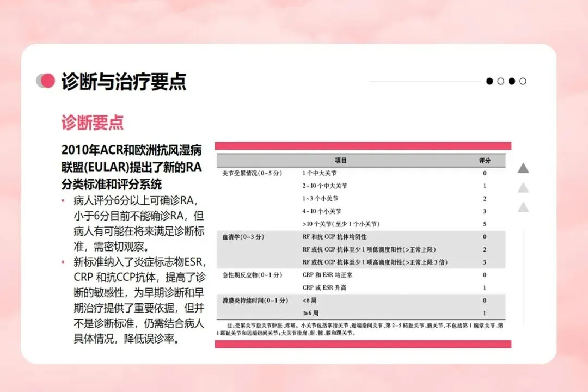588x392 pixels.
Task: Click the bullet text starting 新标准纳入了炎症标志物
Action: [x=139, y=301]
